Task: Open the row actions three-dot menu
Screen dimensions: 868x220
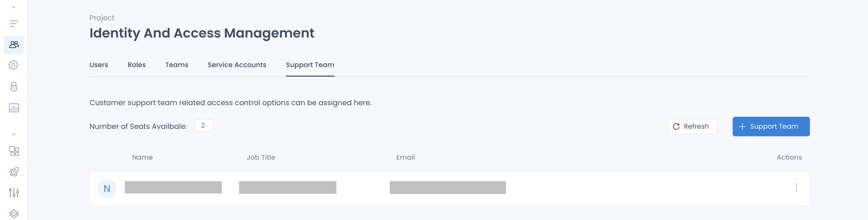Action: point(796,187)
